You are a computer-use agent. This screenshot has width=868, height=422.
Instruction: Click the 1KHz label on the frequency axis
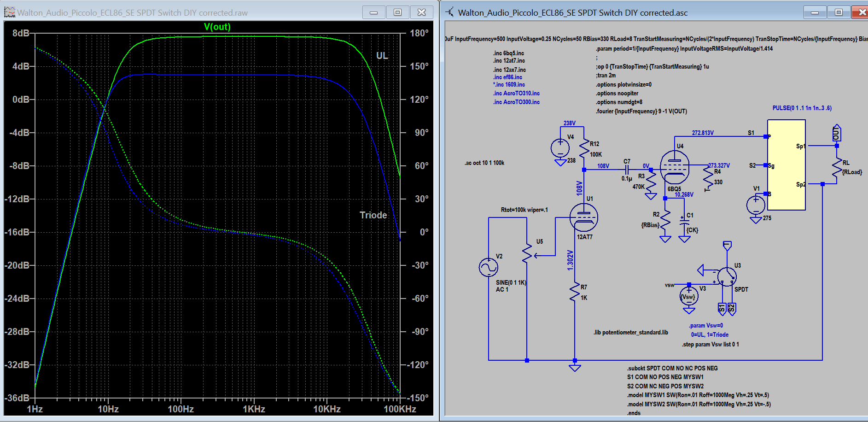coord(254,409)
